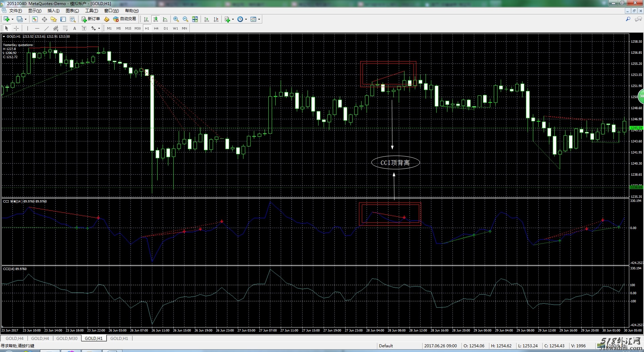The width and height of the screenshot is (644, 352).
Task: Expand the new chart dropdown arrow
Action: click(x=12, y=19)
